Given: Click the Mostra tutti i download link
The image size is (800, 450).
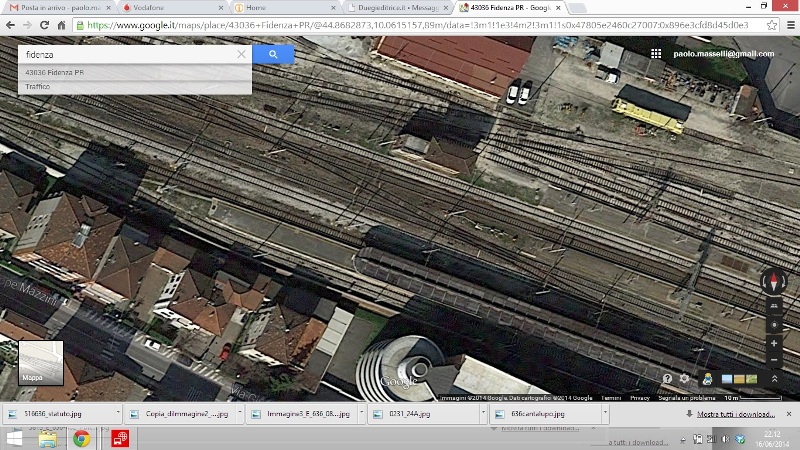Looking at the screenshot, I should coord(736,414).
